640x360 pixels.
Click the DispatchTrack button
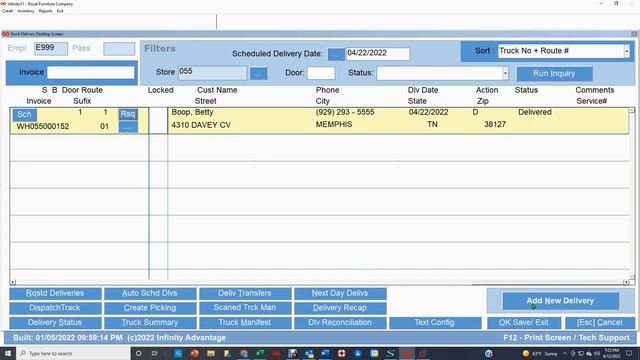(55, 308)
